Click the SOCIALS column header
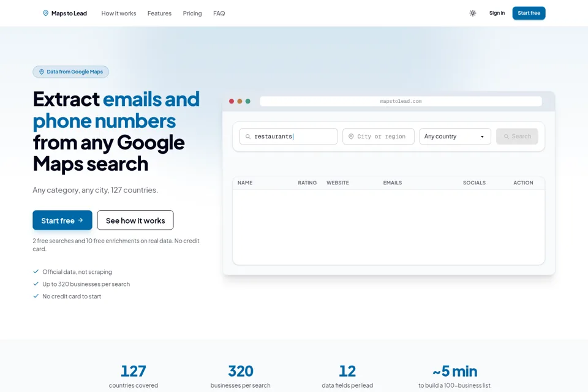Image resolution: width=588 pixels, height=392 pixels. pyautogui.click(x=474, y=183)
